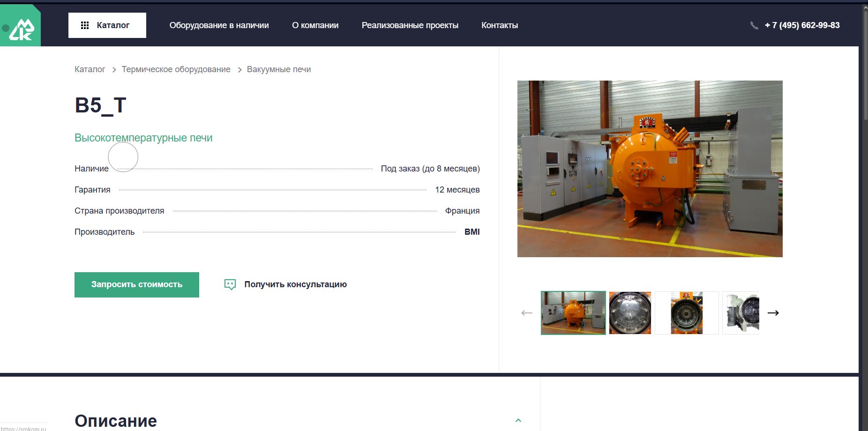Click Получить консультацию link
Screen dimensions: 868x431
(x=295, y=284)
